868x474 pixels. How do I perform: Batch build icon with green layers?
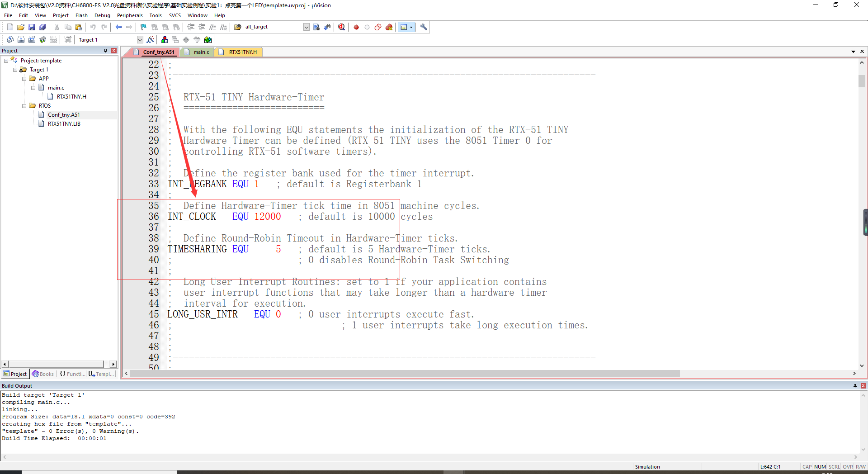point(42,40)
